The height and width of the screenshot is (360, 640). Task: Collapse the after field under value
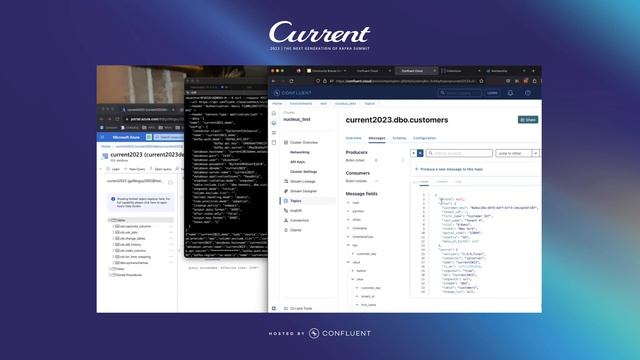[353, 279]
